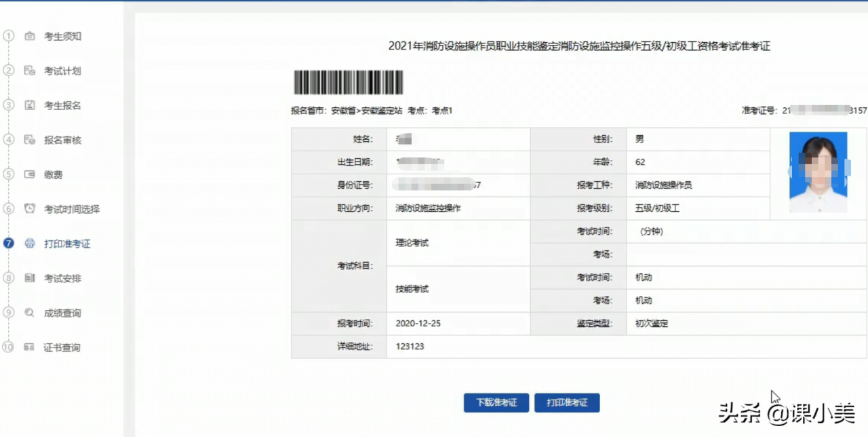Select the 证书查询 certificate icon
The image size is (868, 437).
point(29,347)
